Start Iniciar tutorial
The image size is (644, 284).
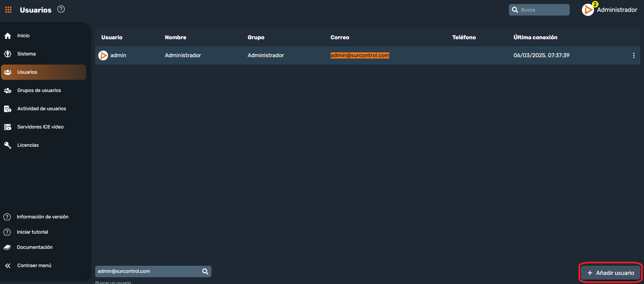click(x=32, y=232)
